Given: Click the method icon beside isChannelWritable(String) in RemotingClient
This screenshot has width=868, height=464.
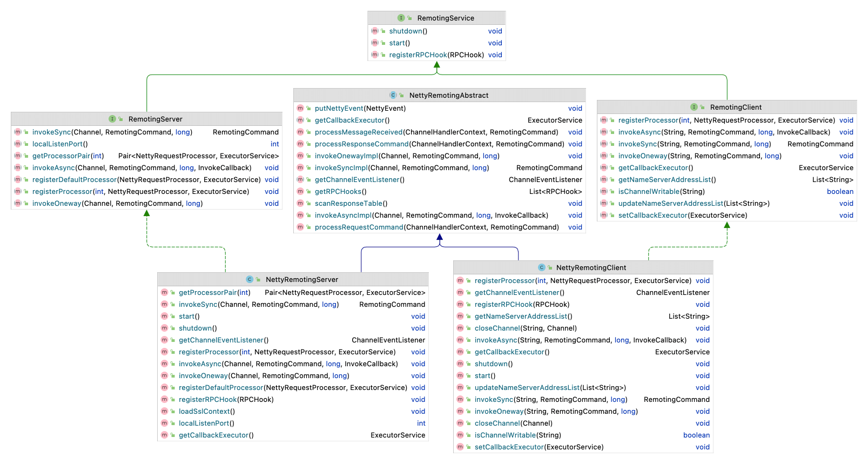Looking at the screenshot, I should pyautogui.click(x=604, y=191).
